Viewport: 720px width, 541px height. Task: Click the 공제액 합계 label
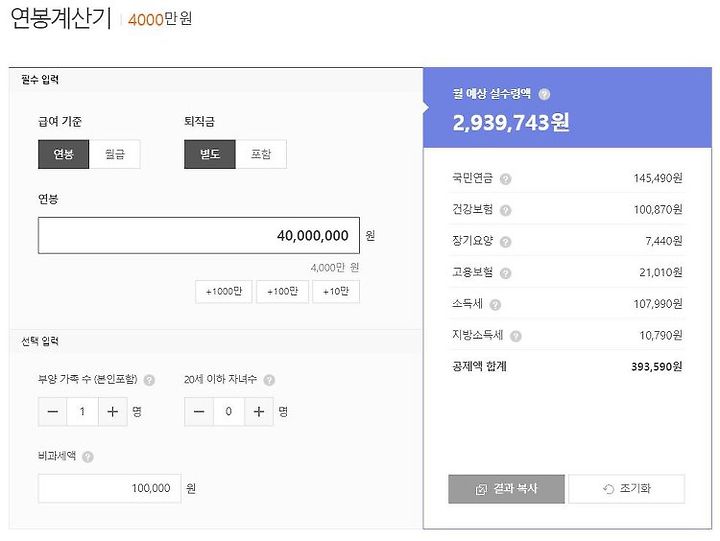479,366
